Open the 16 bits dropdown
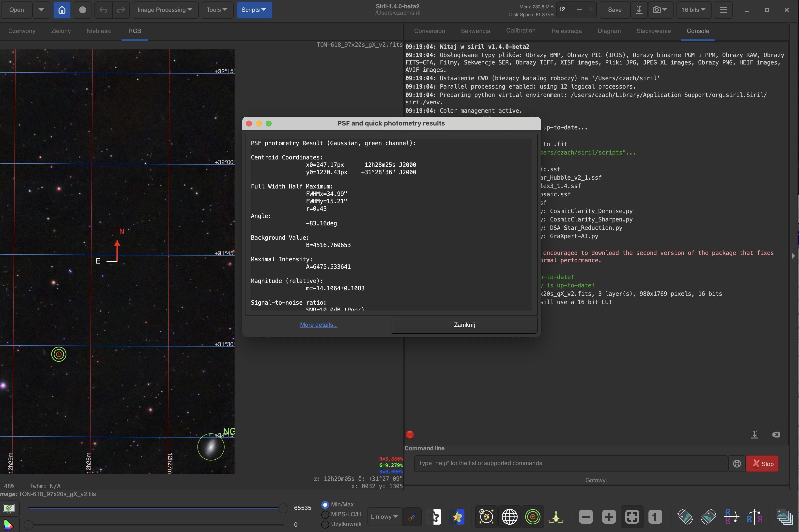Screen dimensions: 799x532 693,10
